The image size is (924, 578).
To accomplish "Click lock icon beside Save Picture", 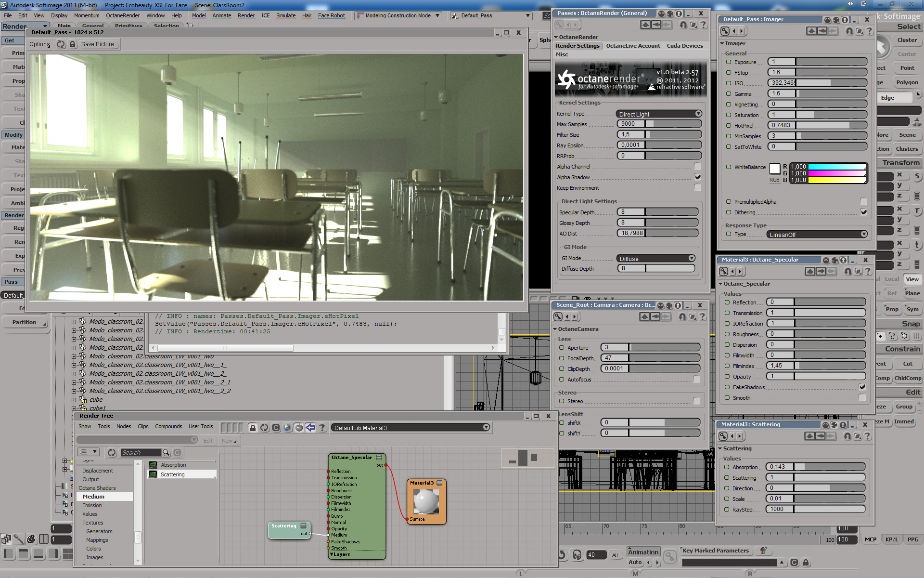I will (72, 44).
